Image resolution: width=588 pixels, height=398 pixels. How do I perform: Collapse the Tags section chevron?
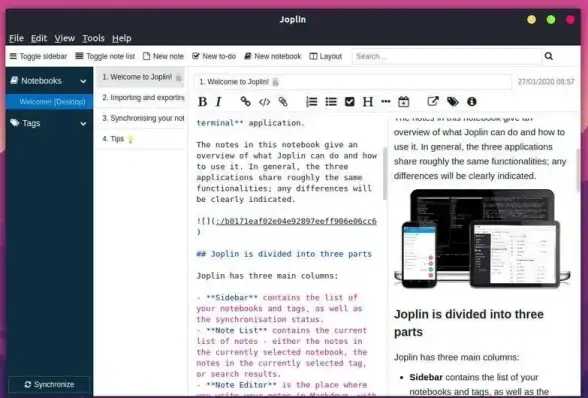83,123
